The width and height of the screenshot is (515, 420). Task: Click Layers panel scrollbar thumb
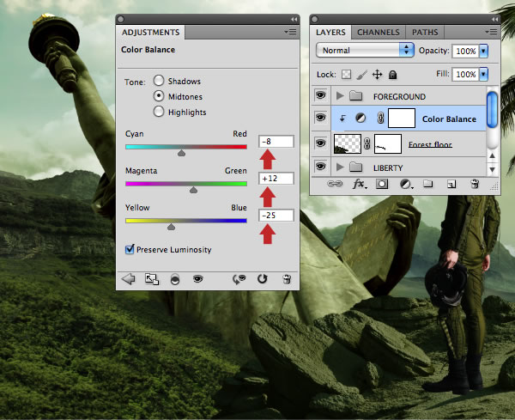[x=492, y=110]
